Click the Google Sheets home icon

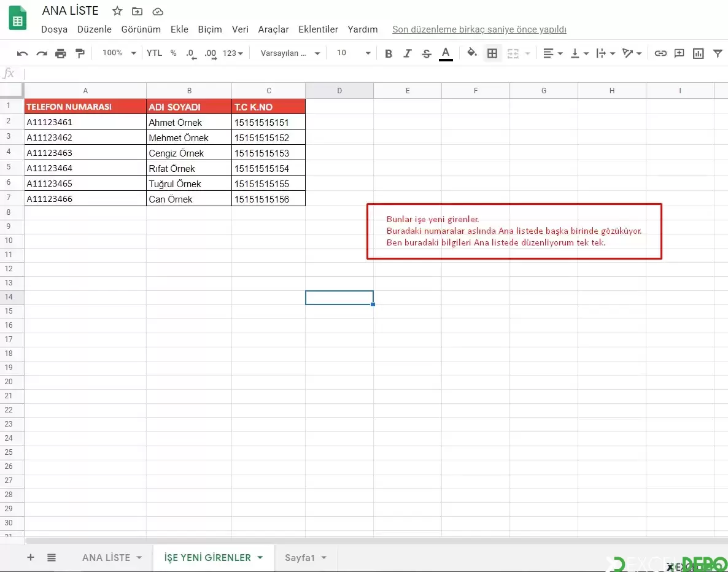tap(18, 18)
